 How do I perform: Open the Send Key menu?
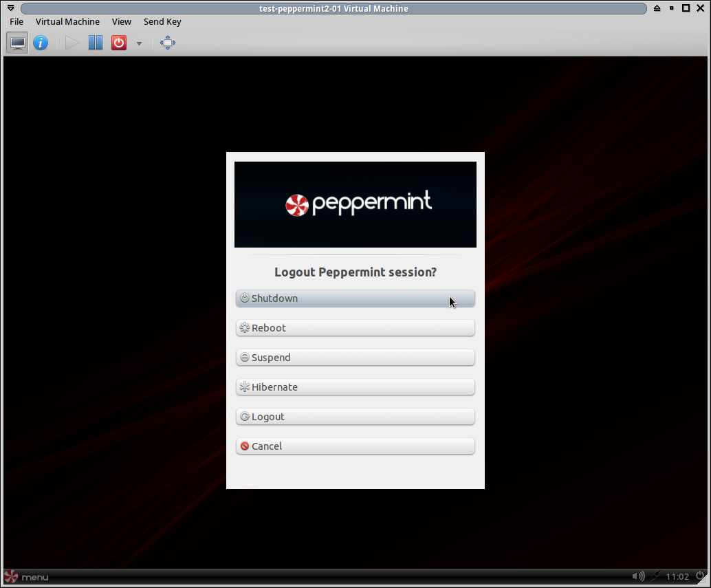point(162,22)
